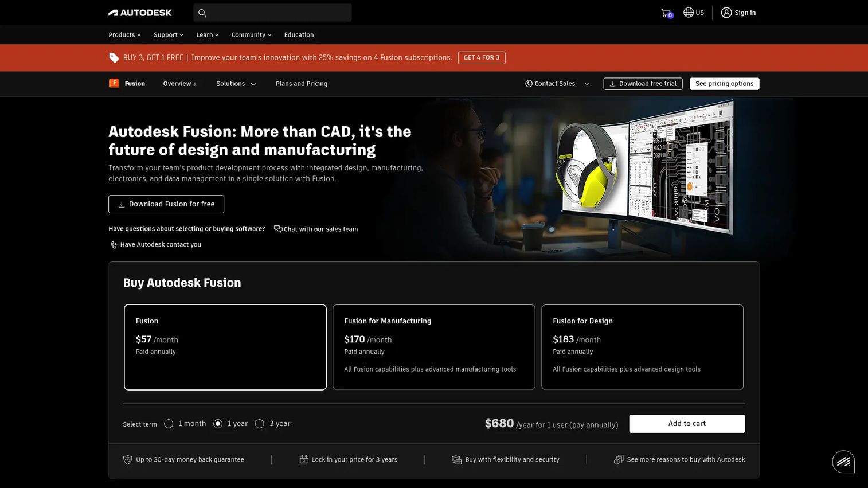Click Have Autodesk contact you link

[x=161, y=245]
